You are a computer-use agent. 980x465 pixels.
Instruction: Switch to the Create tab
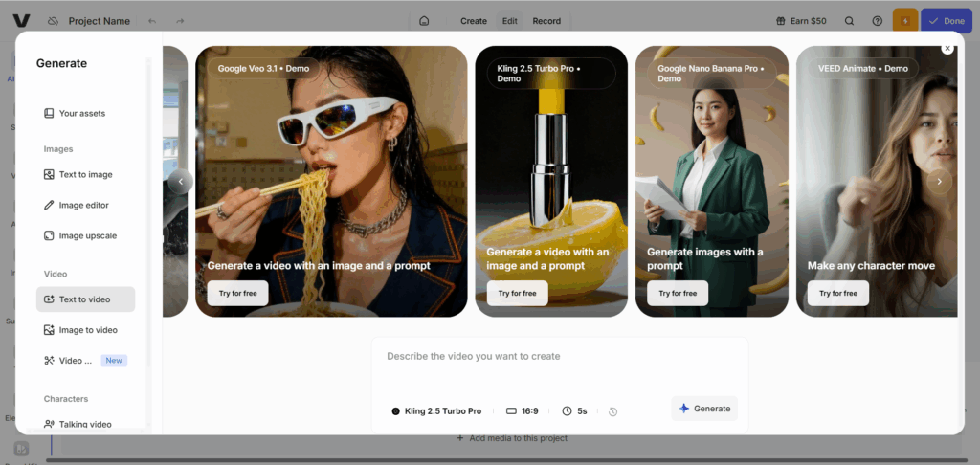pyautogui.click(x=474, y=21)
